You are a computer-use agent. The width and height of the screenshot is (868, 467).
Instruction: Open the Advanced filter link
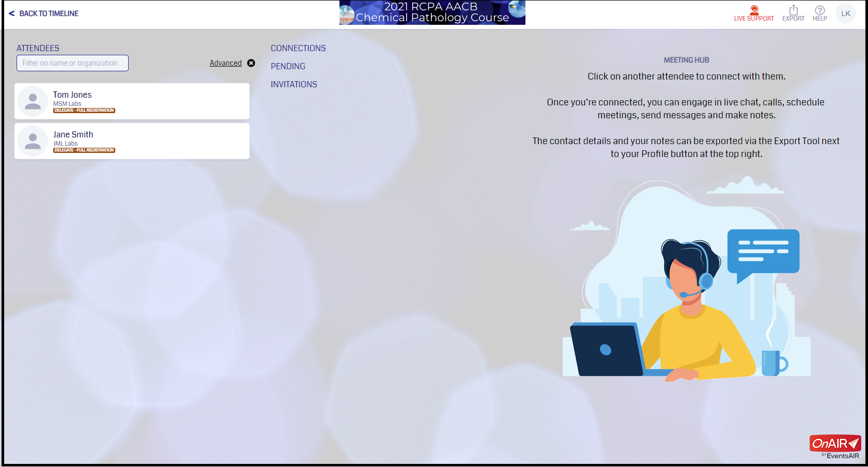[225, 63]
